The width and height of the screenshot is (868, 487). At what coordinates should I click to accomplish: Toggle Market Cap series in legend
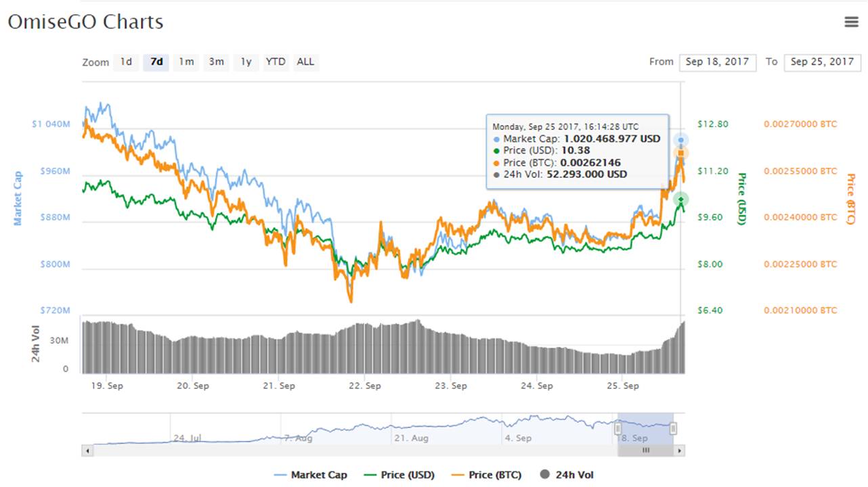[x=311, y=475]
